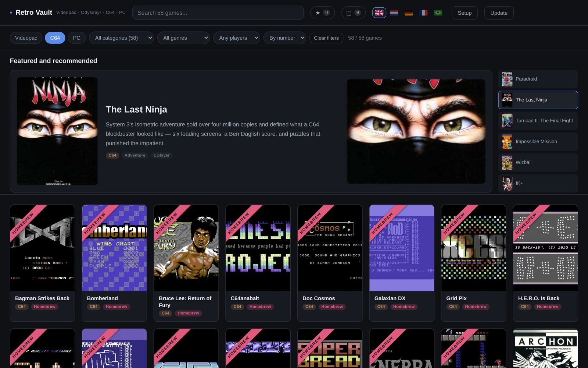This screenshot has height=368, width=588.
Task: Click the Adventure genre tag
Action: point(135,155)
